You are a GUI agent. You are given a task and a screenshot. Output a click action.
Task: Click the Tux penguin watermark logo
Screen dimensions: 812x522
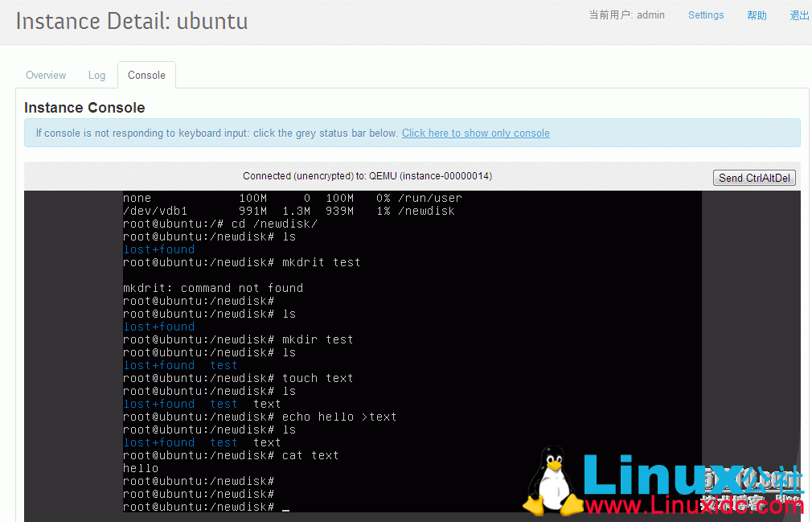tap(555, 479)
